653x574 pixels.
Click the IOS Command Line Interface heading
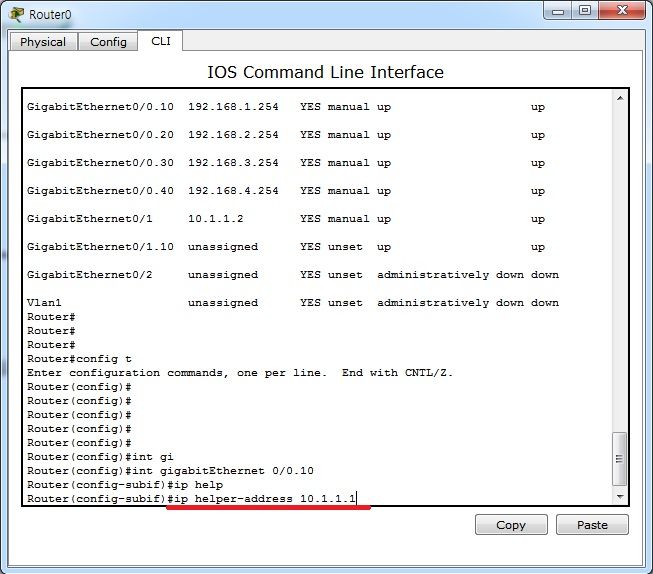click(325, 72)
